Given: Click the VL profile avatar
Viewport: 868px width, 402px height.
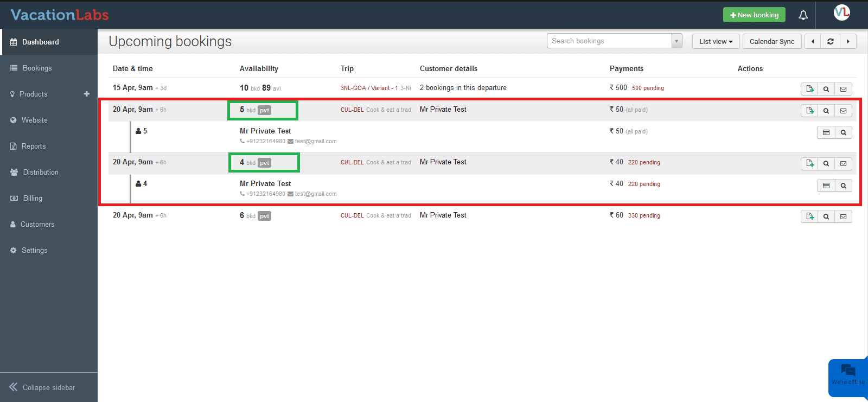Looking at the screenshot, I should pos(841,12).
